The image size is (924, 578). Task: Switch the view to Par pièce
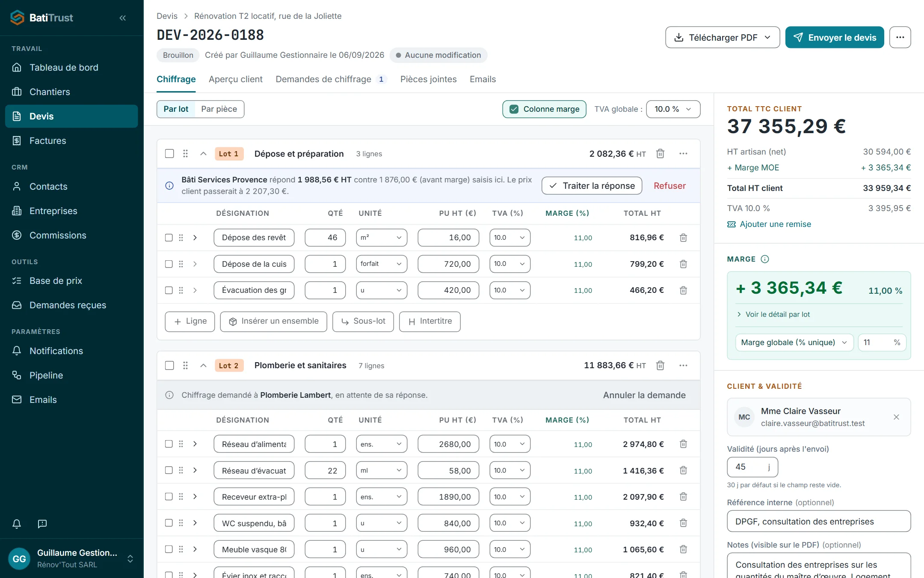click(x=219, y=109)
